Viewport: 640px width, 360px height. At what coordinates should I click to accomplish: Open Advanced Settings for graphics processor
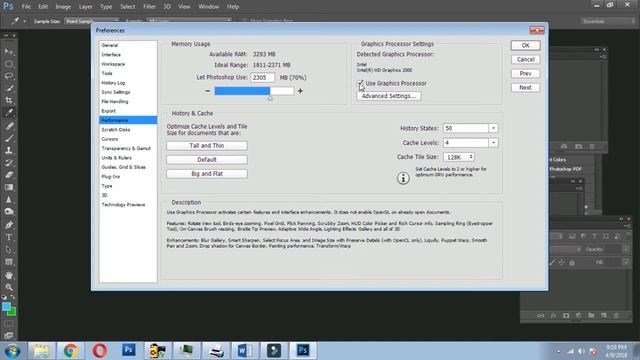[389, 96]
